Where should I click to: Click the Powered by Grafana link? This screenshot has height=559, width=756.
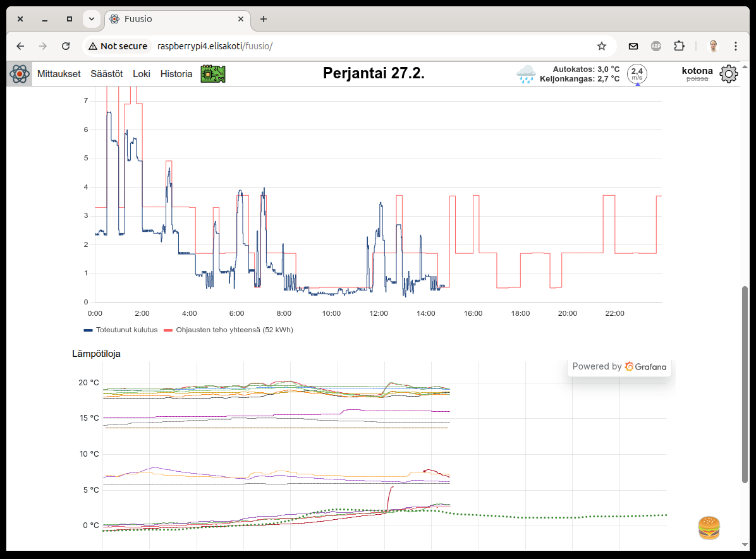click(619, 366)
